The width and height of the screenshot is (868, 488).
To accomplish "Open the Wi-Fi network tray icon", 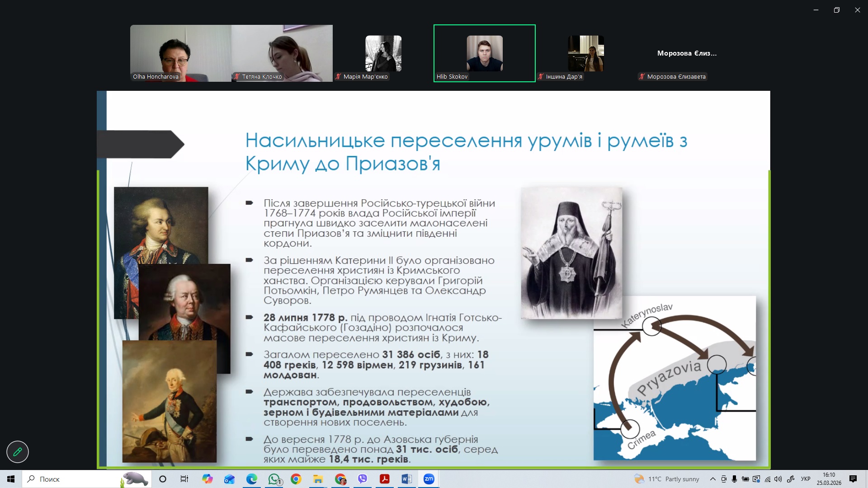I will click(767, 479).
